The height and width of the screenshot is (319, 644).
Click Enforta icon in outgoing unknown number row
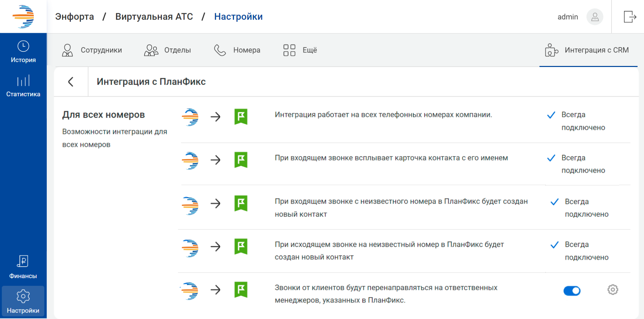click(190, 248)
